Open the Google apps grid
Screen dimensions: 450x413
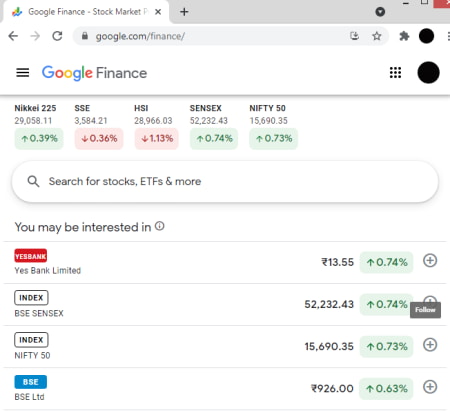395,72
